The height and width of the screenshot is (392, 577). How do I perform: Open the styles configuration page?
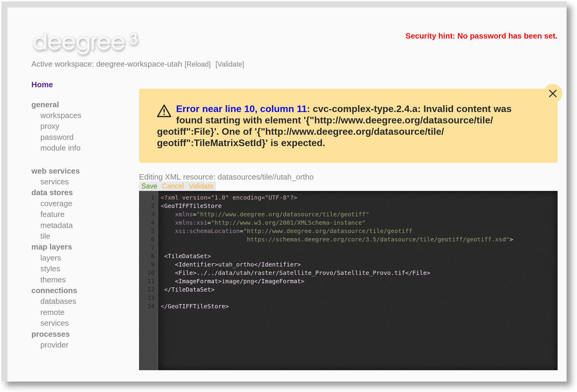click(x=50, y=269)
